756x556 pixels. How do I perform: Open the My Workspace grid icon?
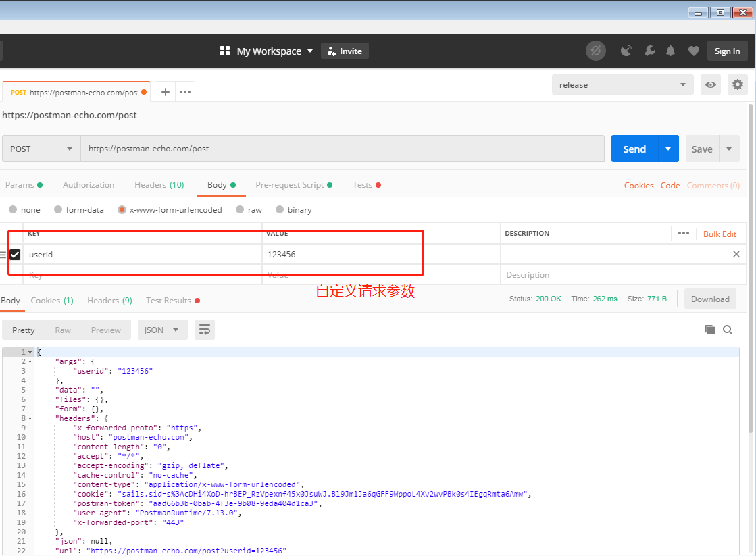click(x=225, y=51)
